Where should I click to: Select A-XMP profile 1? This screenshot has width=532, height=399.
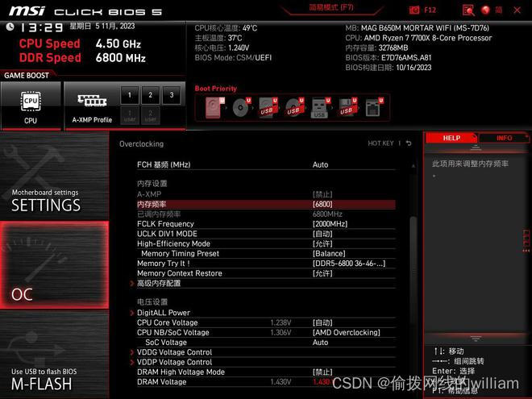click(129, 95)
